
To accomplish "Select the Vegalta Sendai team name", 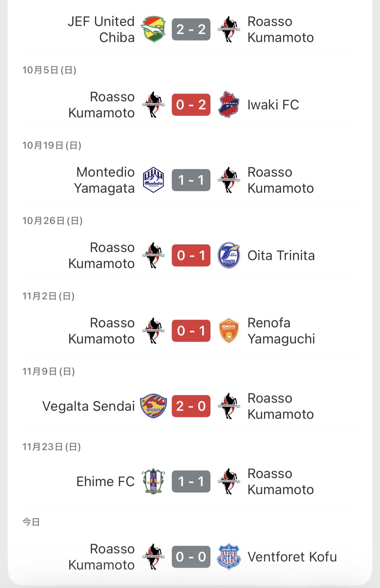I will 89,406.
